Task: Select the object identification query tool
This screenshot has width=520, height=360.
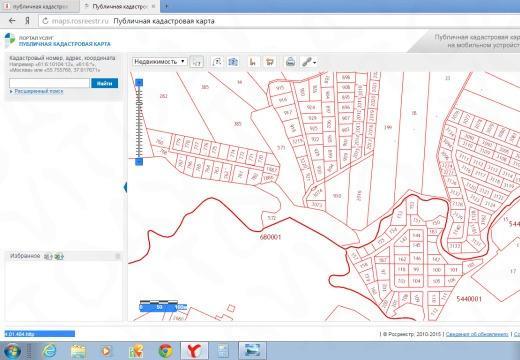Action: point(217,62)
